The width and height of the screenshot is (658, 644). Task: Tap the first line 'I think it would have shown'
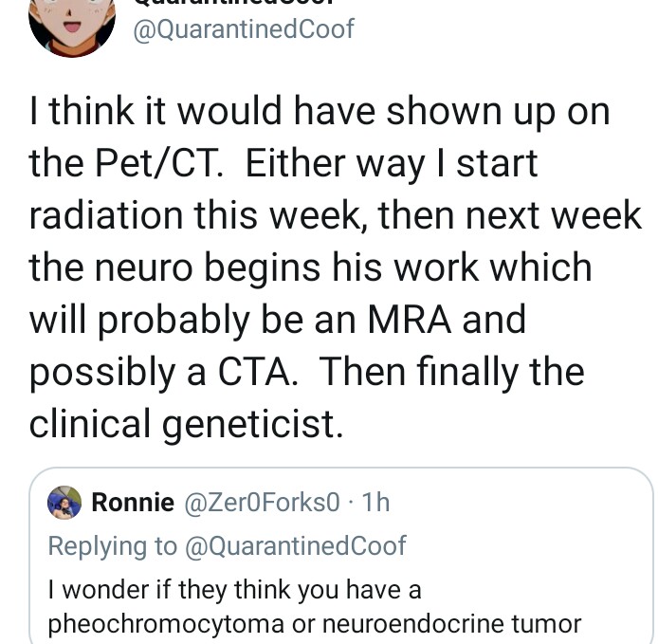pos(319,111)
